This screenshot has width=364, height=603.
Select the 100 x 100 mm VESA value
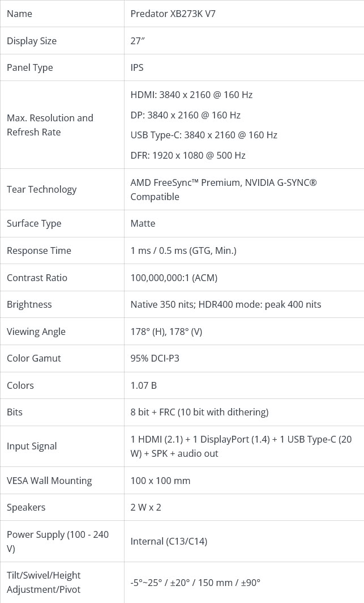coord(161,481)
